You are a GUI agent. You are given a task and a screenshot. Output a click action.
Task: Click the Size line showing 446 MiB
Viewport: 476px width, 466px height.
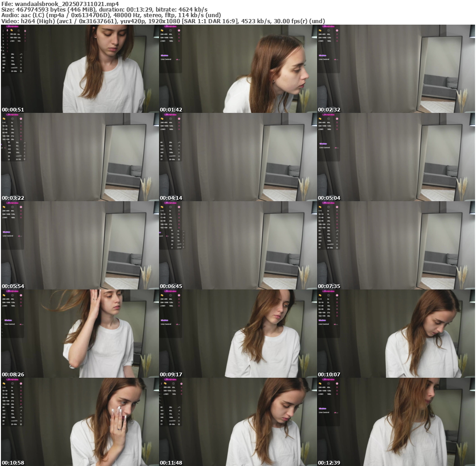(x=105, y=10)
